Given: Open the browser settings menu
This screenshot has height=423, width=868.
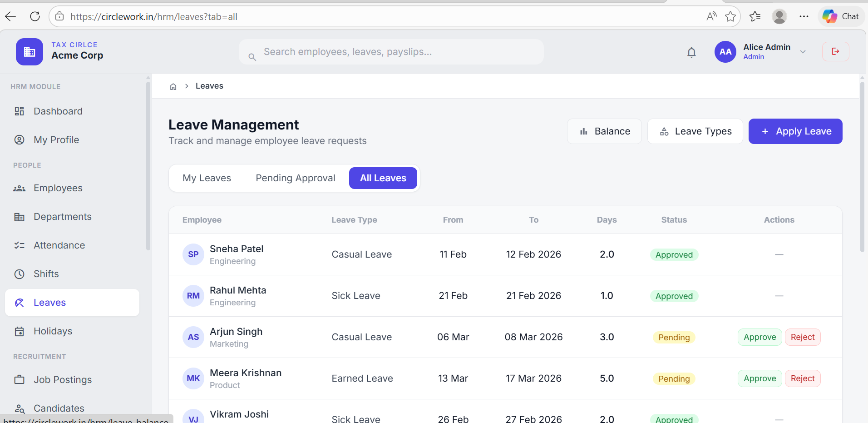Looking at the screenshot, I should coord(804,16).
